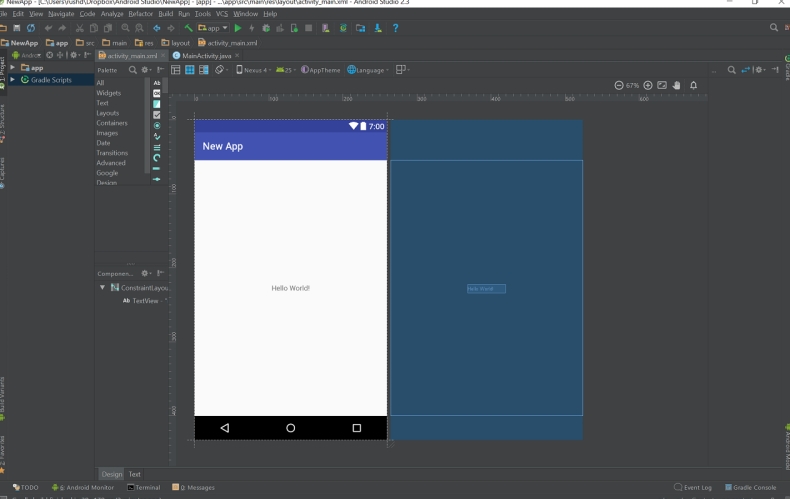Change device orientation in the editor

coord(219,70)
